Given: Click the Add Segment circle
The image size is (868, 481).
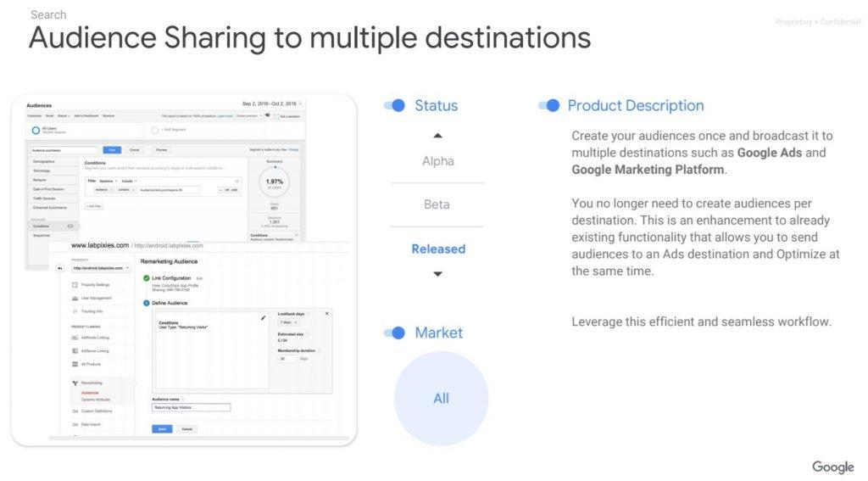Looking at the screenshot, I should 155,131.
